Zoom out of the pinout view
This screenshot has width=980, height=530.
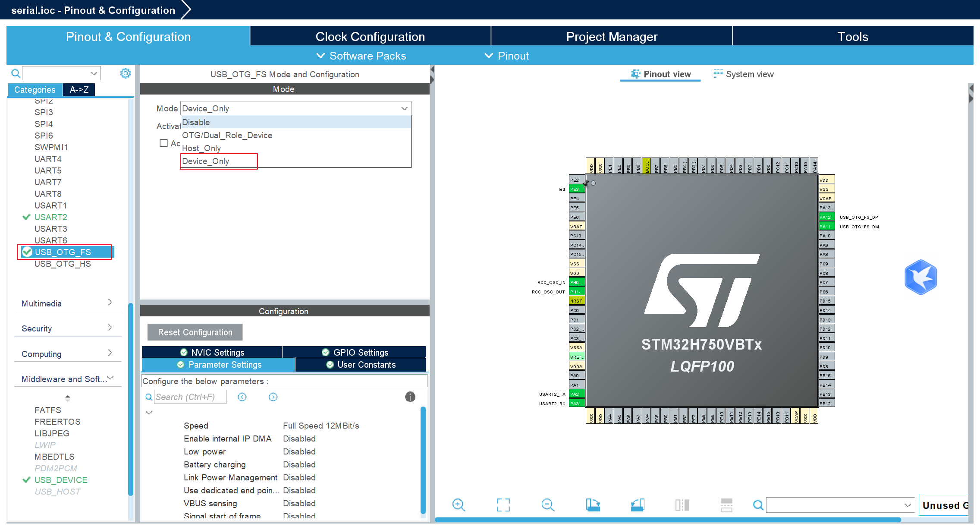click(x=547, y=505)
